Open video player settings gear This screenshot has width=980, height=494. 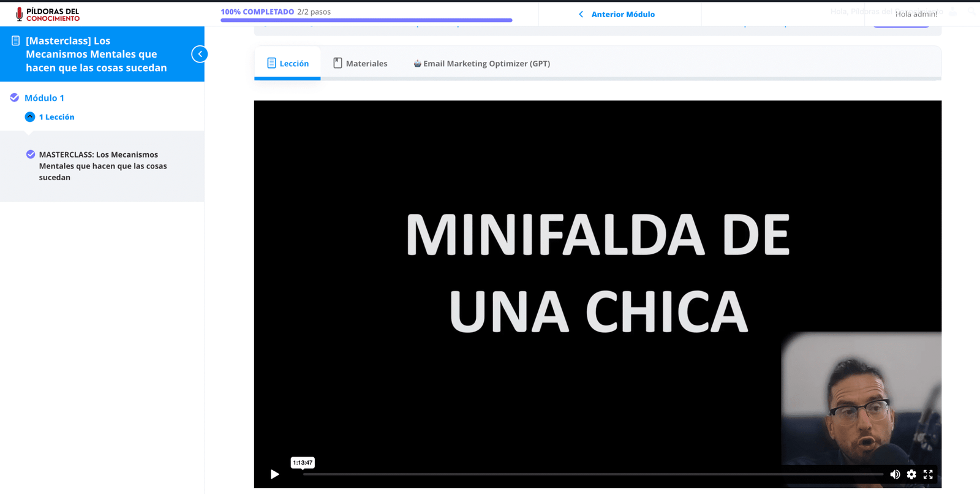pyautogui.click(x=911, y=474)
